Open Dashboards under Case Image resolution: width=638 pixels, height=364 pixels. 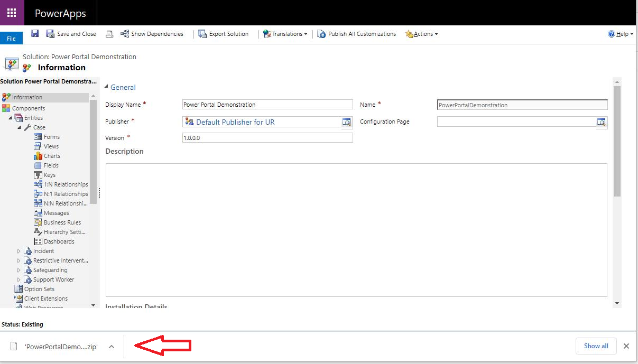[59, 241]
